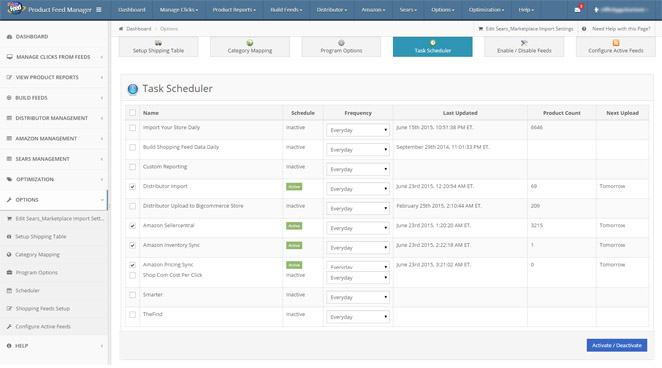Select Scheduler in the Options sidebar submenu
662x368 pixels.
point(27,290)
